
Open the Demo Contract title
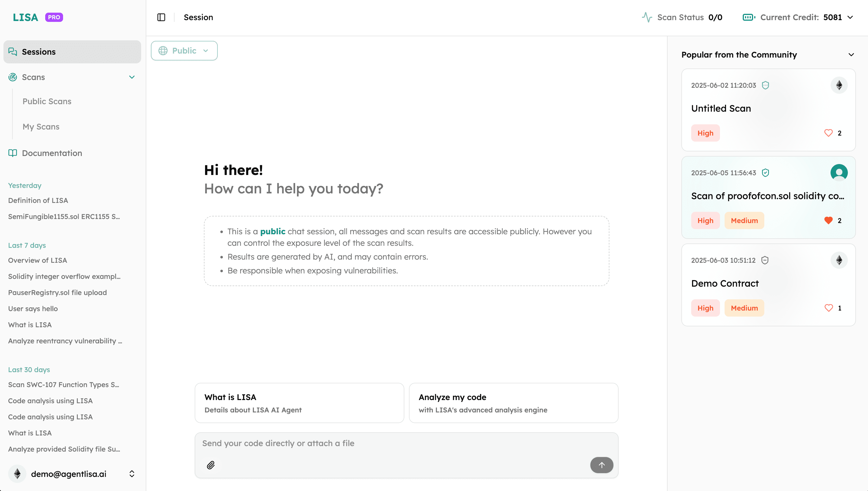click(x=725, y=283)
